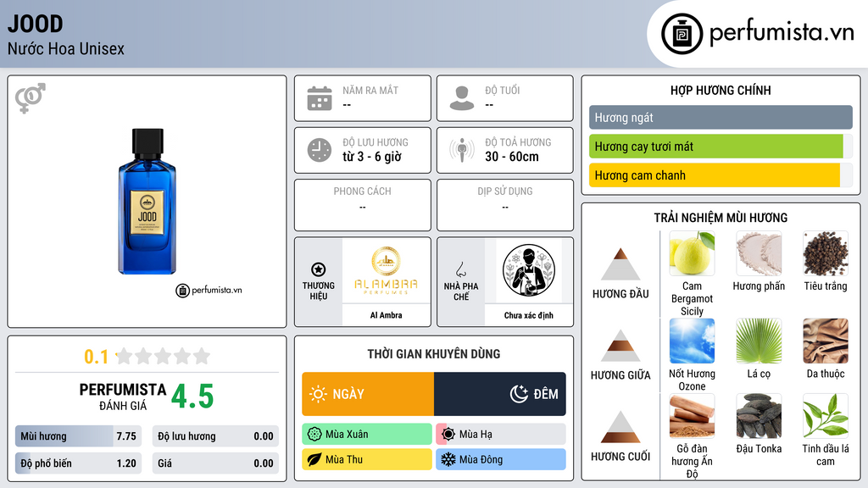This screenshot has width=868, height=488.
Task: Click the Hương phấn powder note image
Action: (759, 253)
